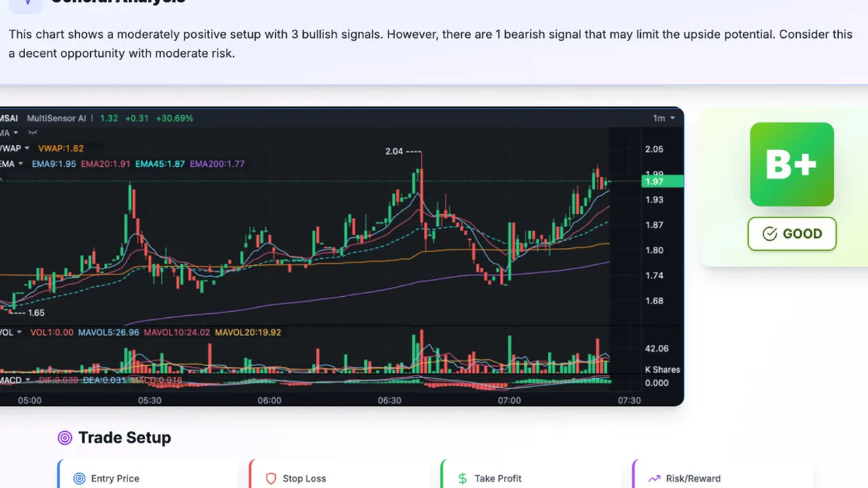Viewport: 868px width, 488px height.
Task: Click the EMA20:1.91 value
Action: click(105, 164)
